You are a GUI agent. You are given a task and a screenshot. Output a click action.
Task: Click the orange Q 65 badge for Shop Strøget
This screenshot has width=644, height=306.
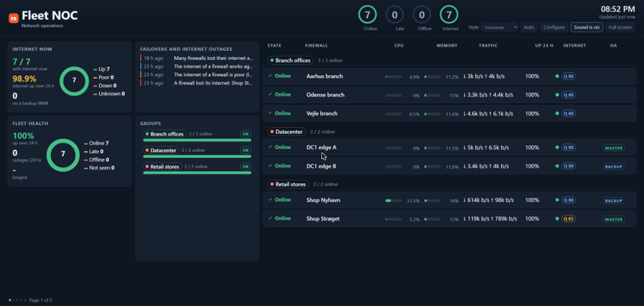[568, 218]
